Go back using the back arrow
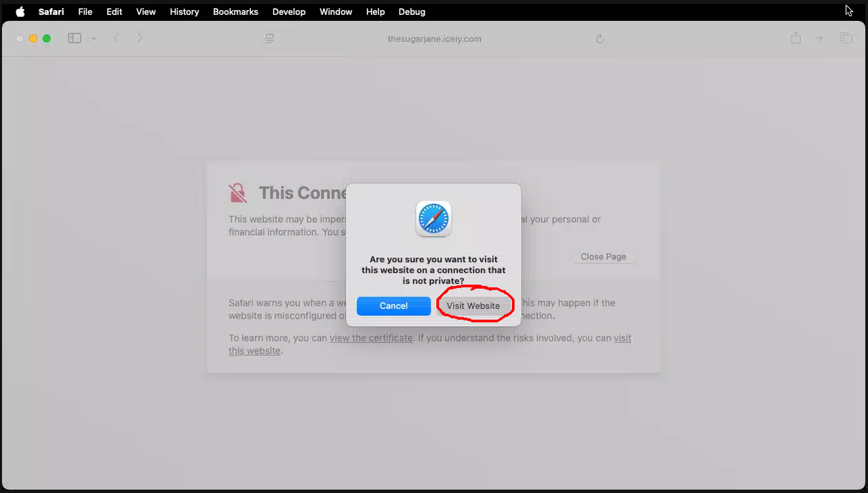 [115, 38]
